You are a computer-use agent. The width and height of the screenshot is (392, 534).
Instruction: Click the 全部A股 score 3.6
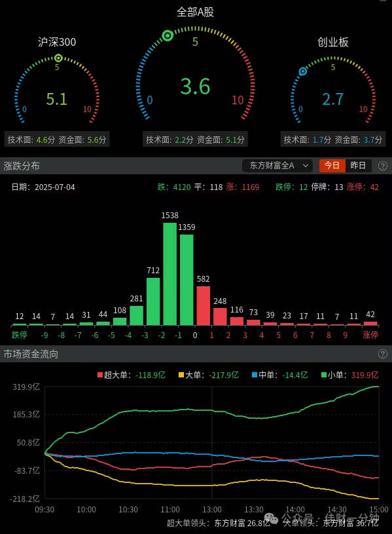(195, 86)
